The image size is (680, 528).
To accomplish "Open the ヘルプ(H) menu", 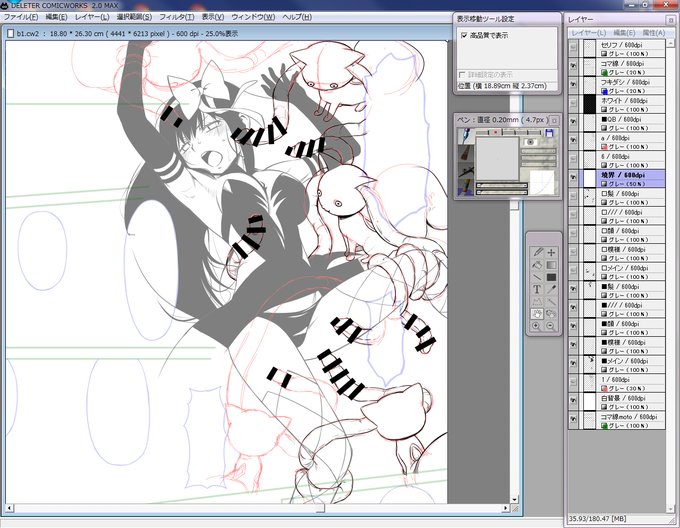I will pyautogui.click(x=297, y=17).
